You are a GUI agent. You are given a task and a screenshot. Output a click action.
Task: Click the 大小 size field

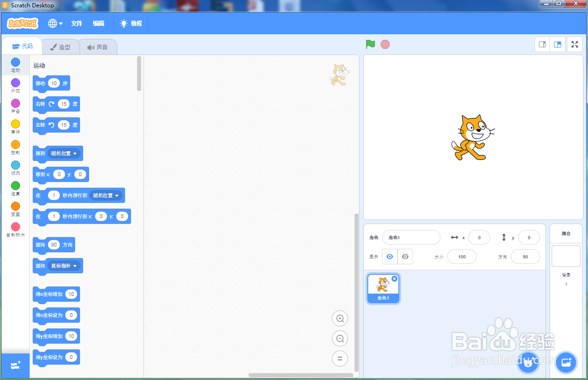pyautogui.click(x=462, y=257)
